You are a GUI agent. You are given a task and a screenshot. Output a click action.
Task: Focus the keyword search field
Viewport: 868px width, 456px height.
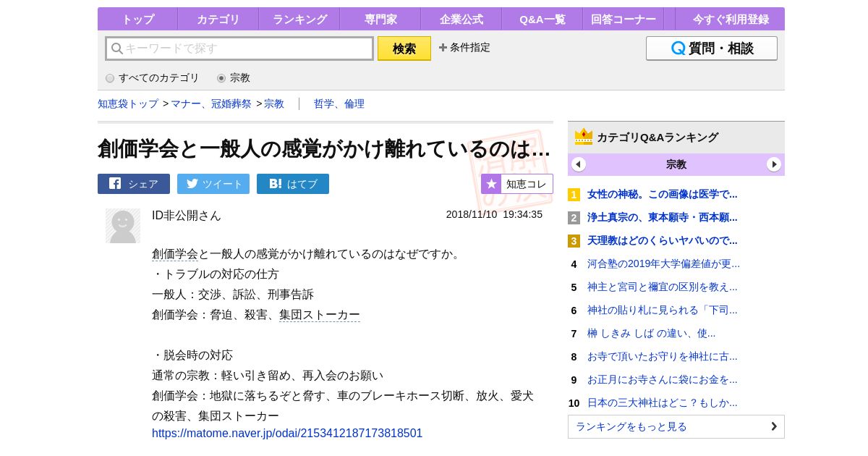tap(239, 48)
